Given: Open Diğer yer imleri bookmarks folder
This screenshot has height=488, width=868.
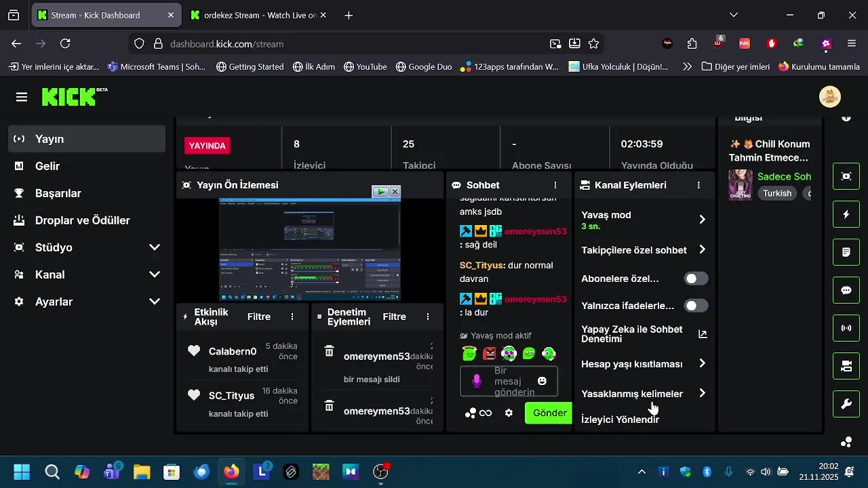Looking at the screenshot, I should (736, 66).
